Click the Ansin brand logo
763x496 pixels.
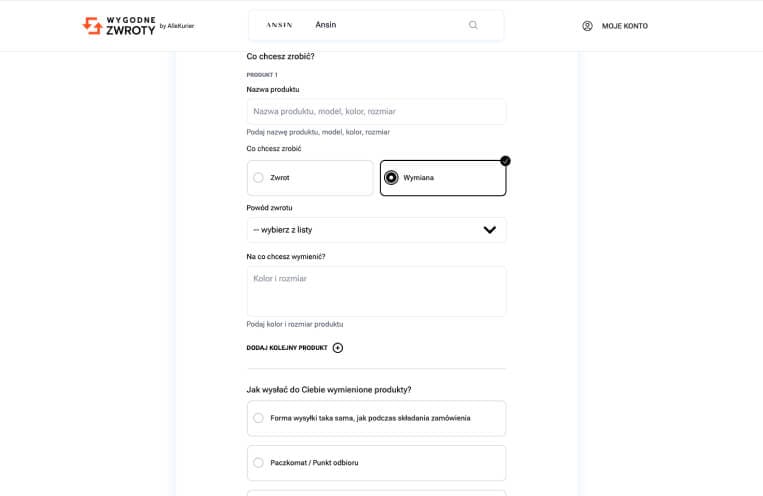point(279,25)
